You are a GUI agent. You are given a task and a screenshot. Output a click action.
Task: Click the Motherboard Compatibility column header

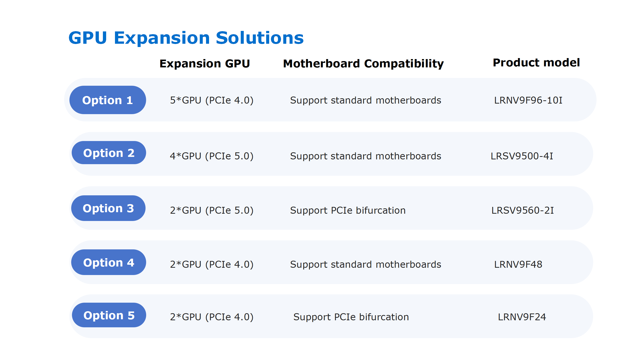tap(363, 64)
